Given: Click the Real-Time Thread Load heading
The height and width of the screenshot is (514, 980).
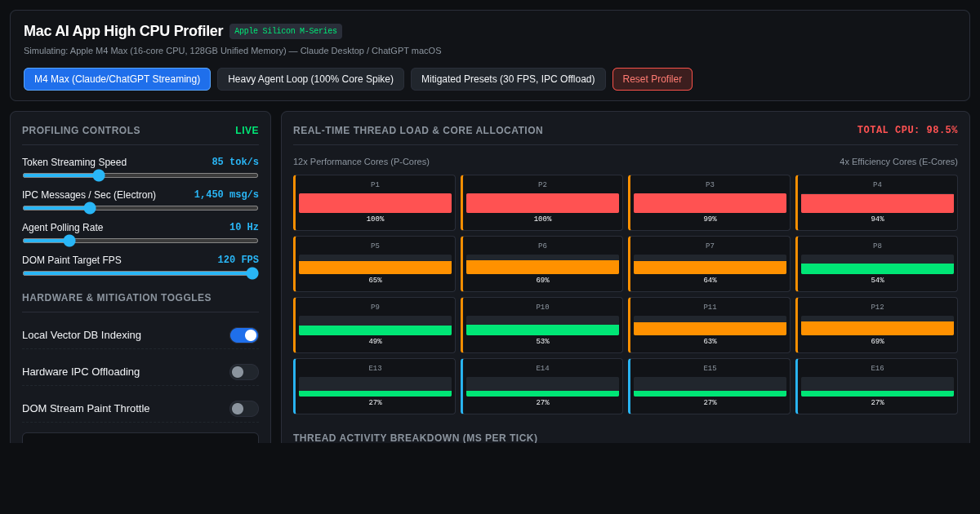Looking at the screenshot, I should click(x=418, y=131).
